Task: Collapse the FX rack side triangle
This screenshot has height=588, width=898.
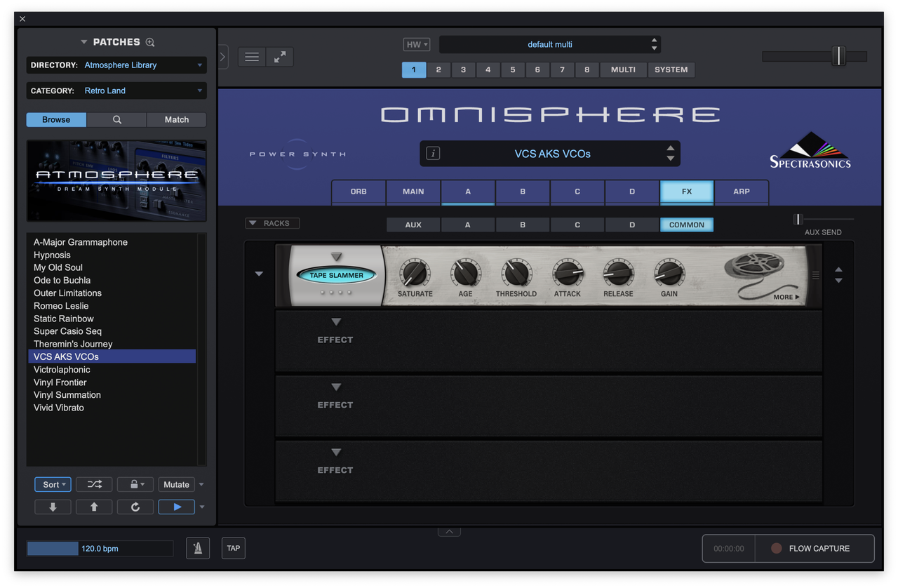Action: pyautogui.click(x=259, y=274)
